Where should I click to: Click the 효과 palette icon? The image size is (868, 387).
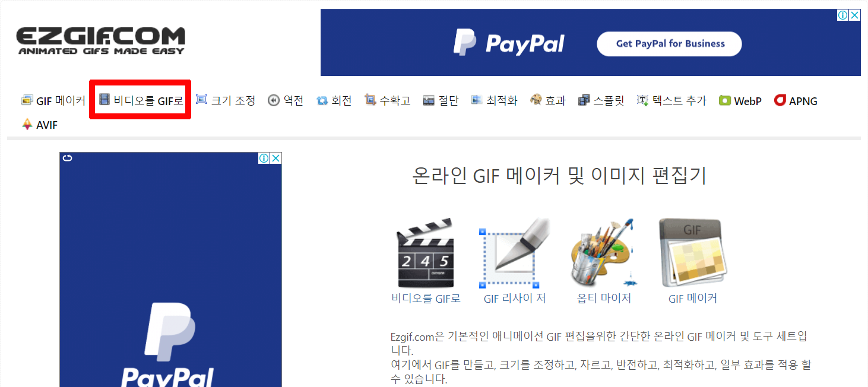(x=536, y=100)
